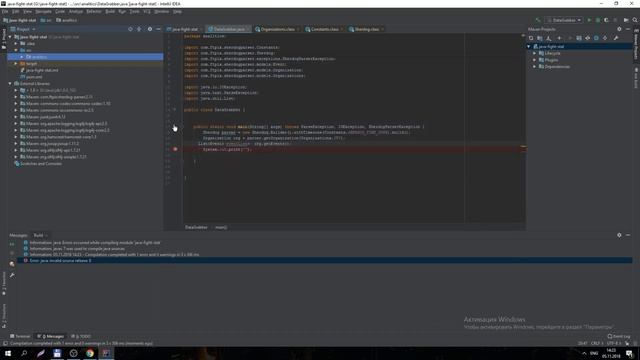Screen dimensions: 640x360
Task: Expand Dependencies in the Maven Projects tree
Action: [534, 67]
